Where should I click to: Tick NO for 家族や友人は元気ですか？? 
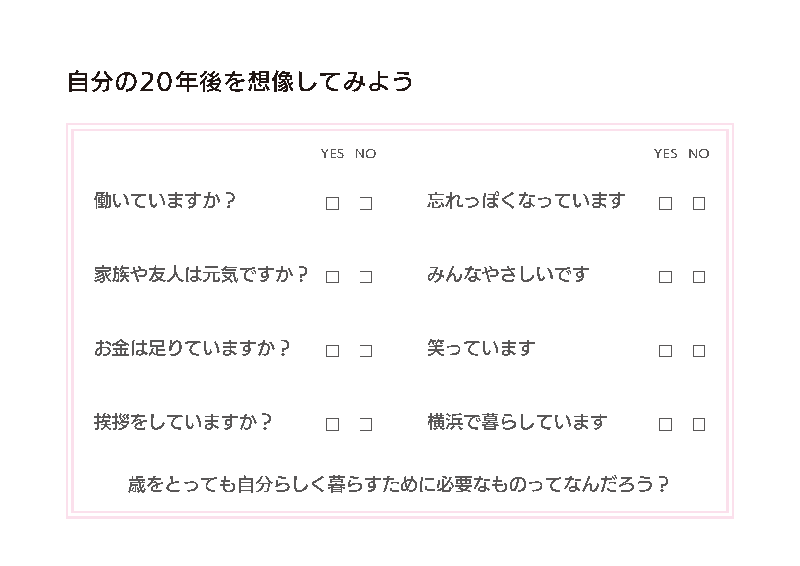366,277
